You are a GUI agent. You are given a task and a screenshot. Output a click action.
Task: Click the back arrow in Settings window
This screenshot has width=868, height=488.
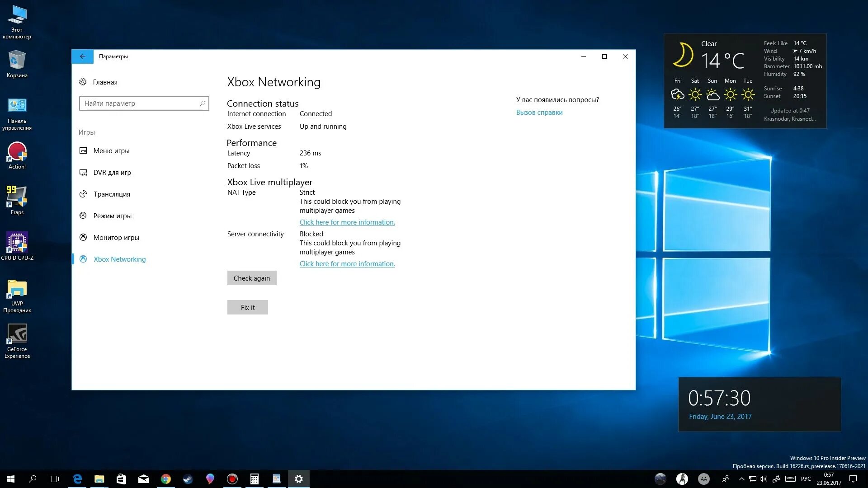82,56
